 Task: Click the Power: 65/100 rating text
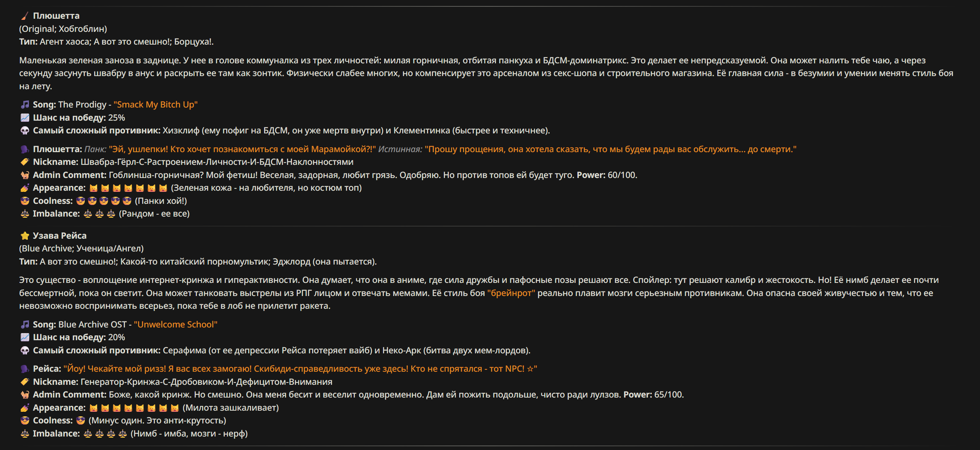[x=653, y=395]
